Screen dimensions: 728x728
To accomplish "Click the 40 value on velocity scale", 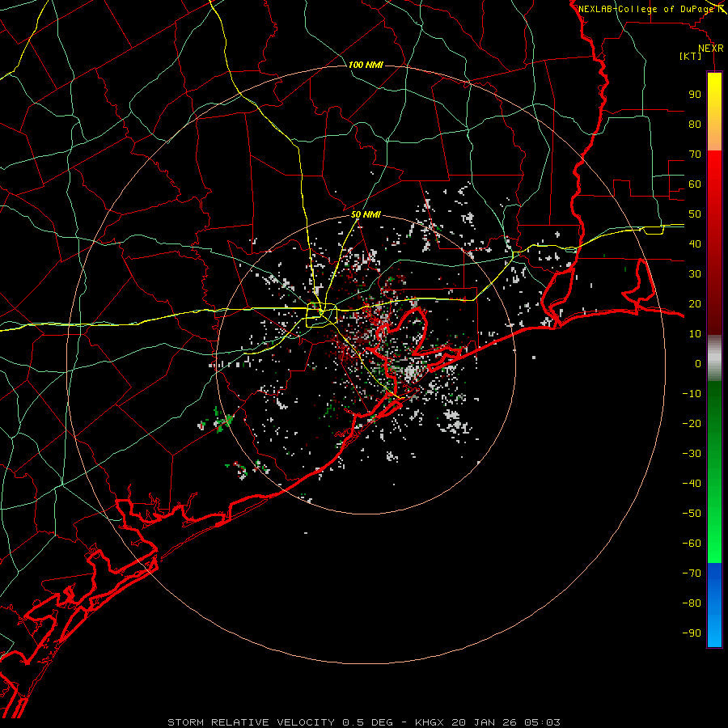I will 695,243.
